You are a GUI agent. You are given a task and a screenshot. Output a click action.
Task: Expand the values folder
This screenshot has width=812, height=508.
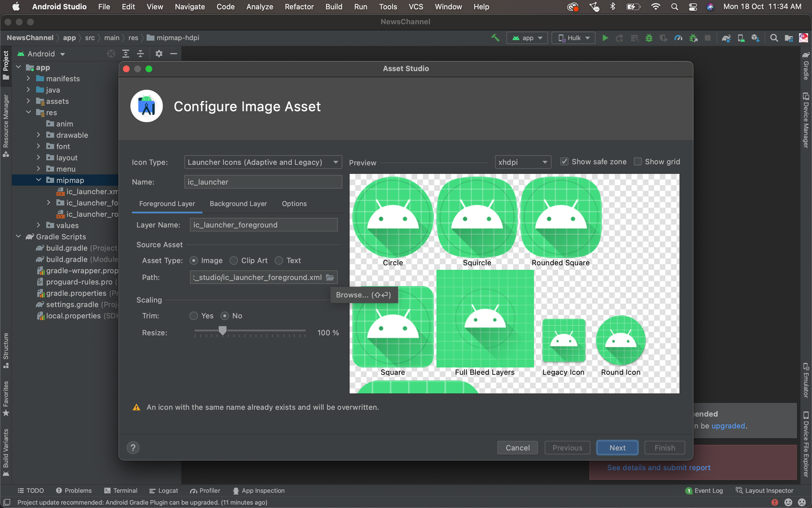(39, 226)
